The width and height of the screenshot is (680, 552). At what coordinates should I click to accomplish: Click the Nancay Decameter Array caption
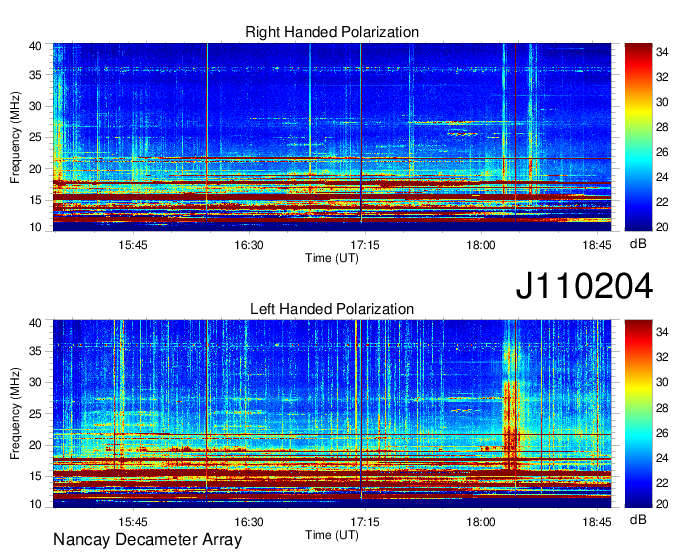(x=147, y=540)
